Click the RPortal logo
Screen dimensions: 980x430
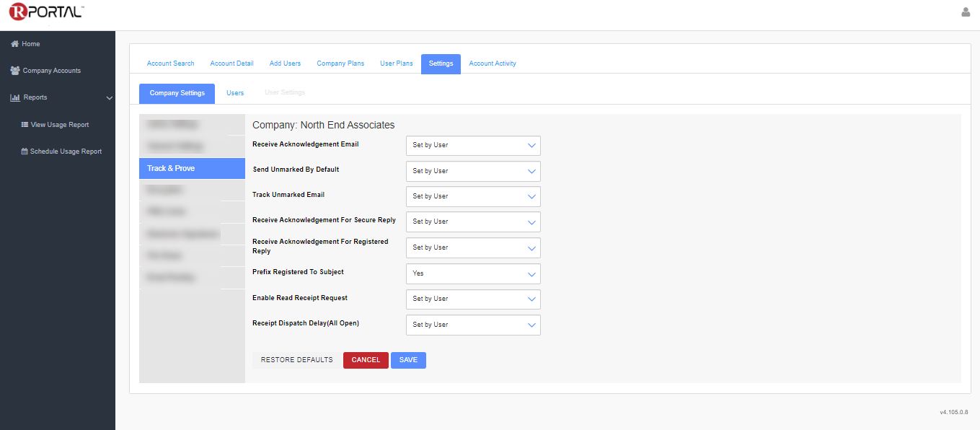[x=46, y=12]
